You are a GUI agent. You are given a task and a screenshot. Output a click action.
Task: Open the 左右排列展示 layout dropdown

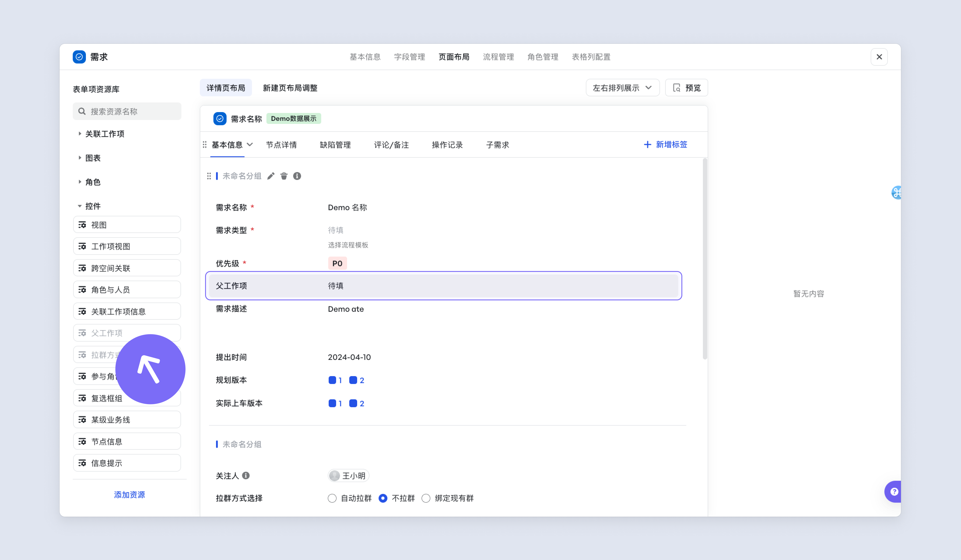tap(622, 88)
